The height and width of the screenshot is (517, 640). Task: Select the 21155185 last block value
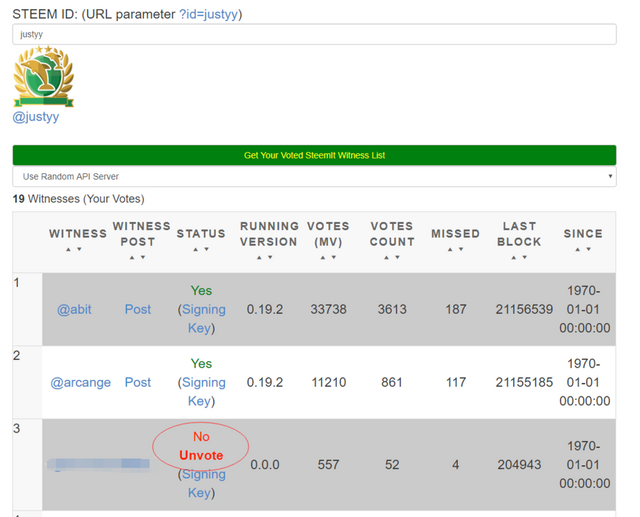(524, 382)
